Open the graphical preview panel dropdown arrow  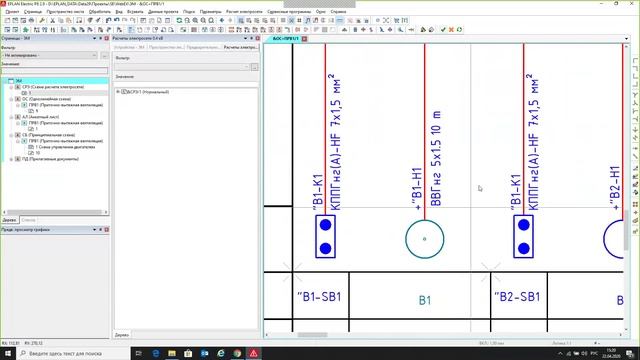pyautogui.click(x=94, y=230)
